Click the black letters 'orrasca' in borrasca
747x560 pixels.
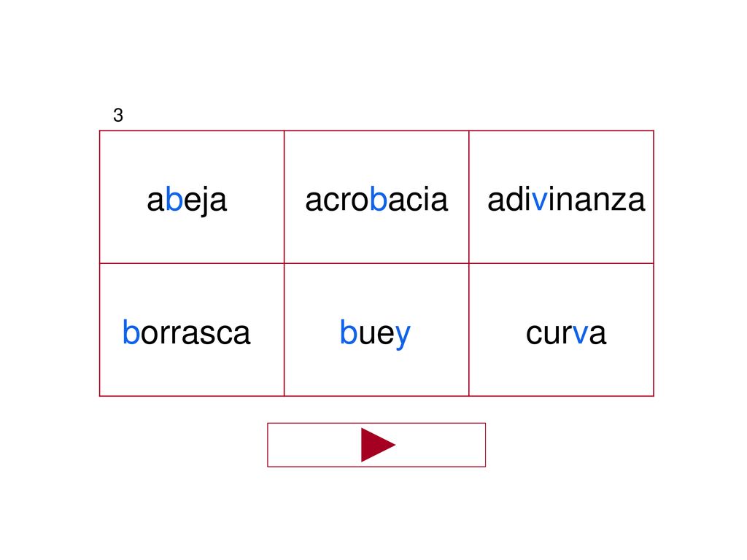coord(196,335)
